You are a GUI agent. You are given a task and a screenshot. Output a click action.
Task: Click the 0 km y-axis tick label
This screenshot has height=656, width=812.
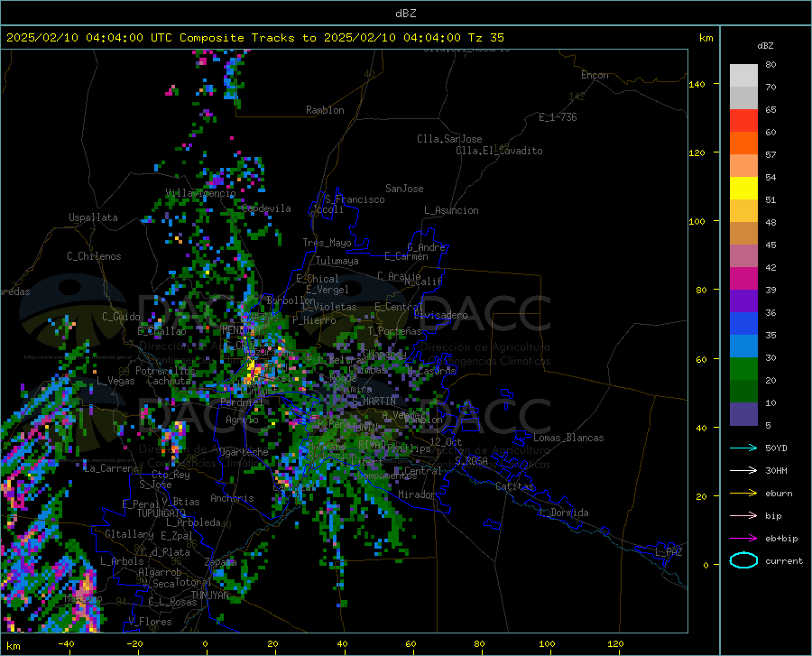click(x=706, y=565)
